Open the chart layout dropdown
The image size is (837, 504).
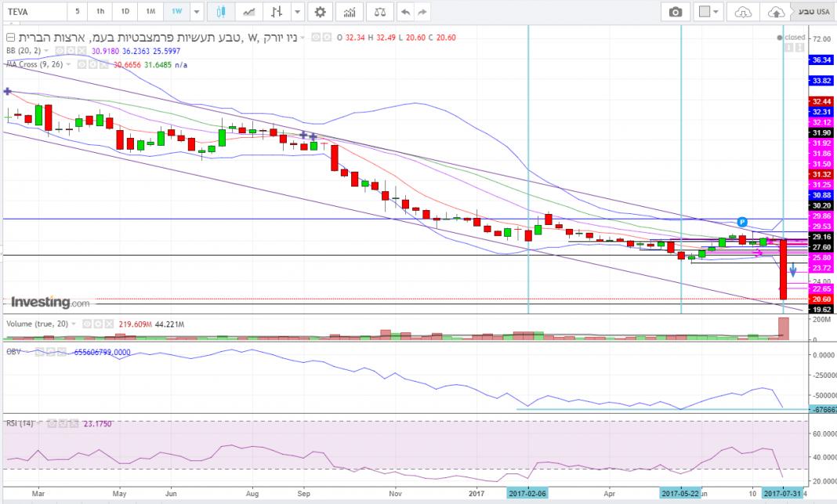tap(709, 12)
